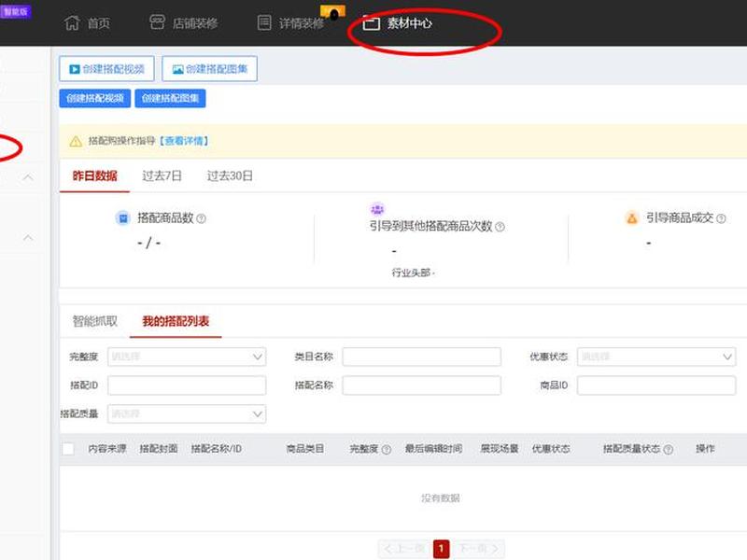Click page number 1 in pagination
This screenshot has height=560, width=747.
tap(441, 549)
